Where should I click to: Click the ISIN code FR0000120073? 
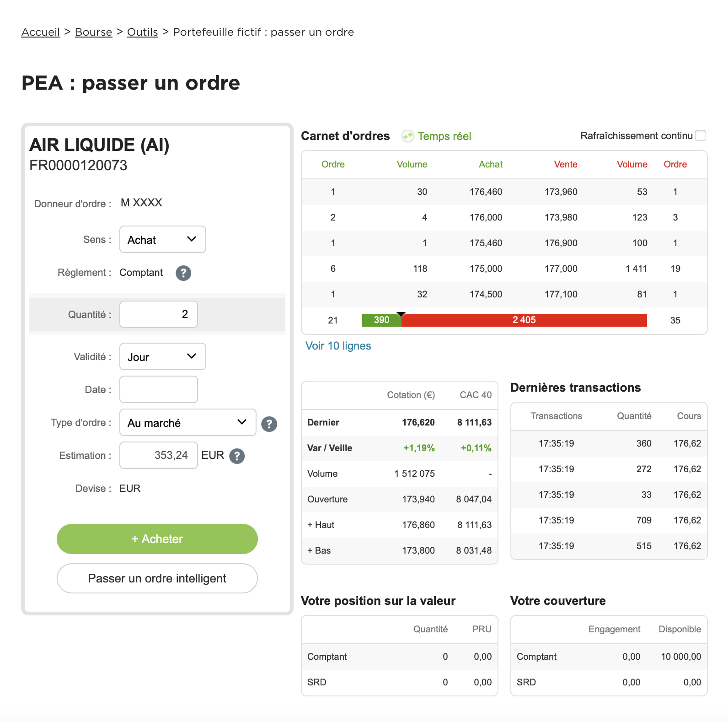(78, 165)
